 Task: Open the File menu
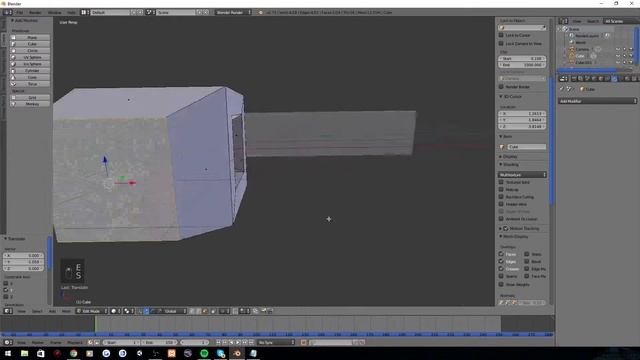click(19, 13)
